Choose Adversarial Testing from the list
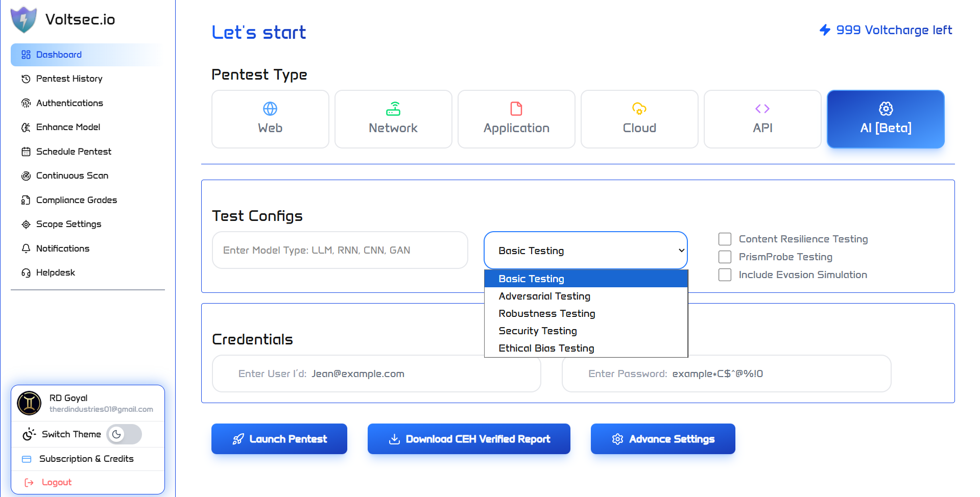This screenshot has height=497, width=980. tap(544, 296)
